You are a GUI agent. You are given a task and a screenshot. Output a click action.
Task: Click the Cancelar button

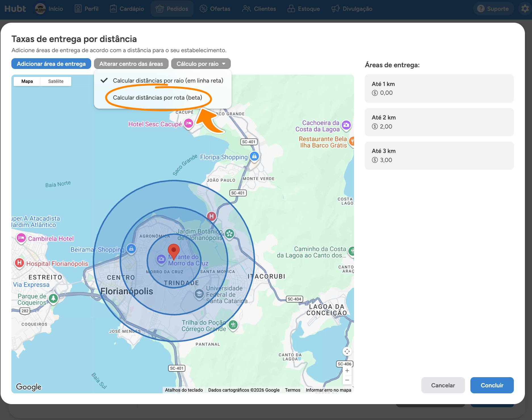click(x=443, y=385)
